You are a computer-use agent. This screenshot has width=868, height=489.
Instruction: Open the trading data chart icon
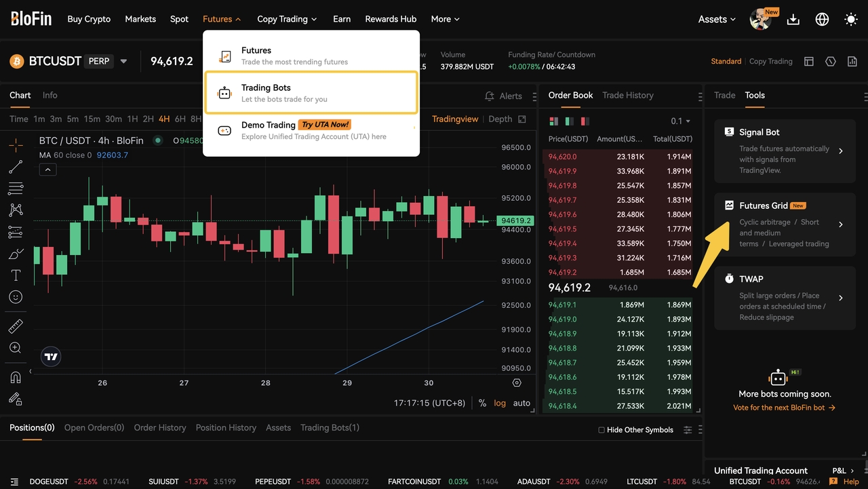tap(852, 62)
